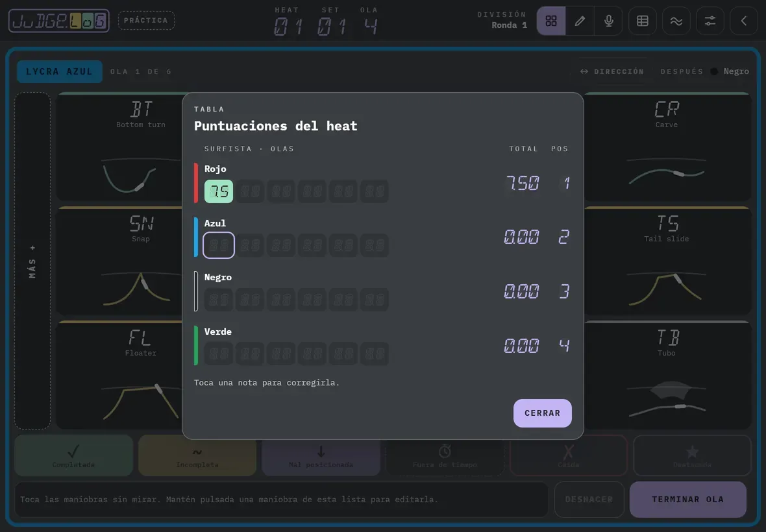Click the Después Negro next-surfer indicator
This screenshot has width=766, height=532.
[x=704, y=71]
